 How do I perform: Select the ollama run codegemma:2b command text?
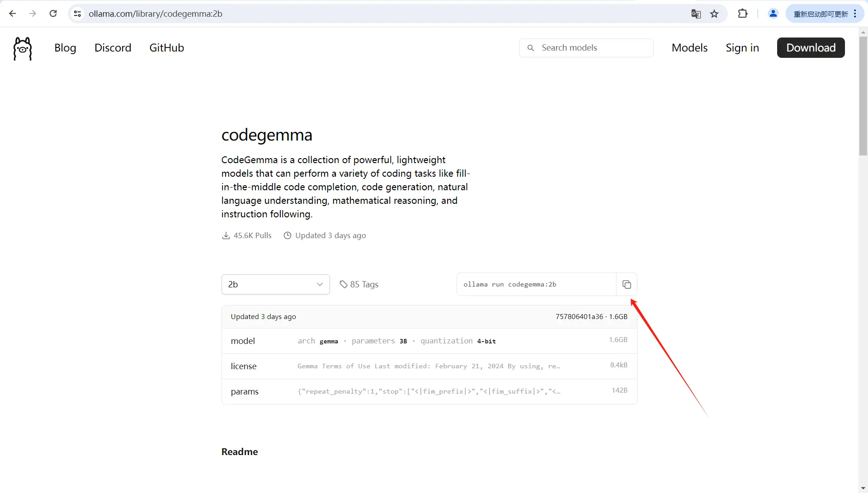(x=509, y=284)
